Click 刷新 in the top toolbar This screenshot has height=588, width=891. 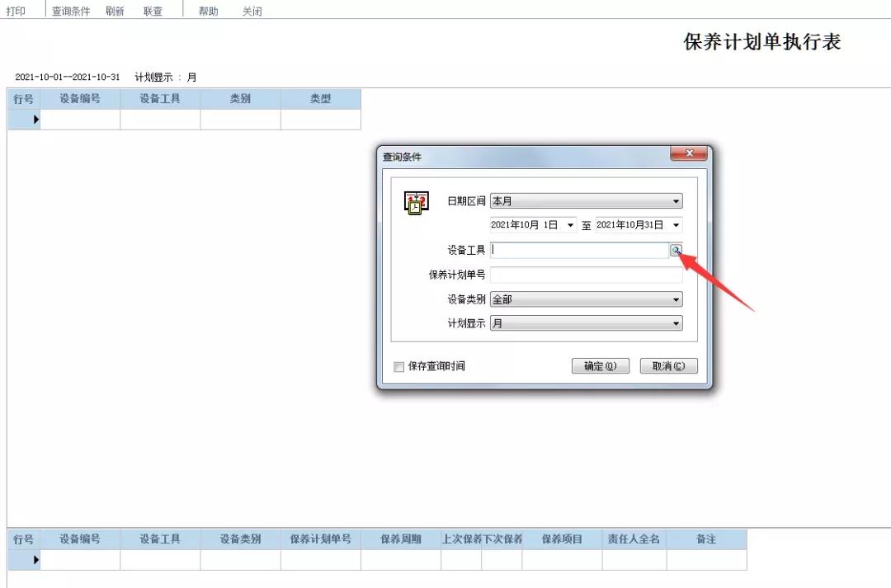tap(115, 11)
